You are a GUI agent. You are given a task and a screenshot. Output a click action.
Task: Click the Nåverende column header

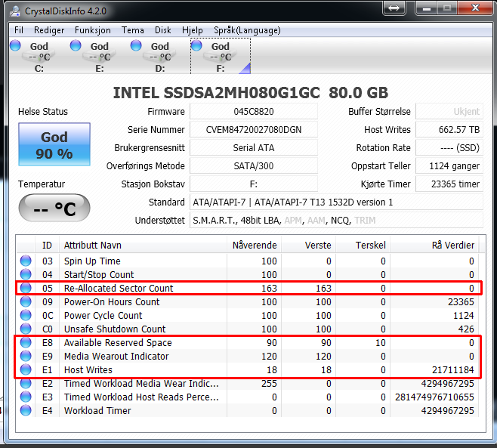pos(255,245)
